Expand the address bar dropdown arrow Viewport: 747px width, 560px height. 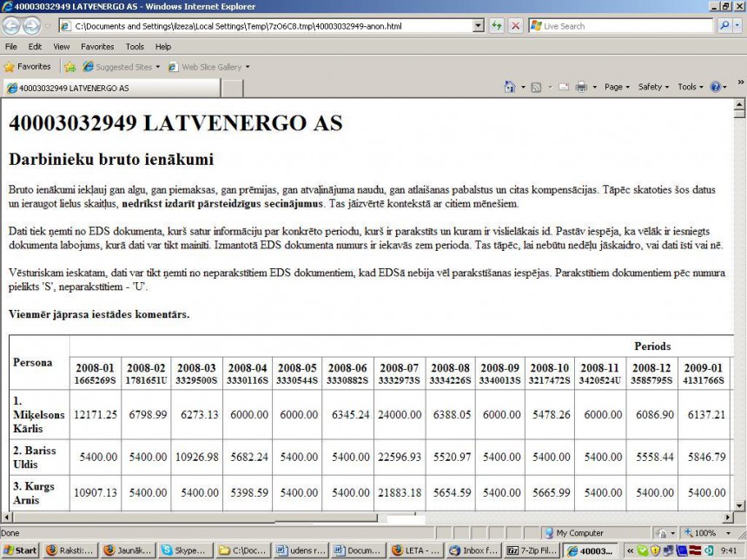478,26
